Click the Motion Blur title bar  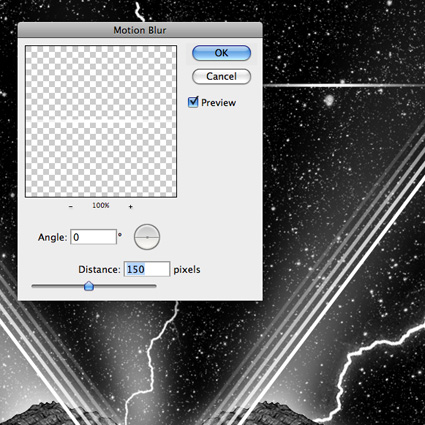coord(140,30)
